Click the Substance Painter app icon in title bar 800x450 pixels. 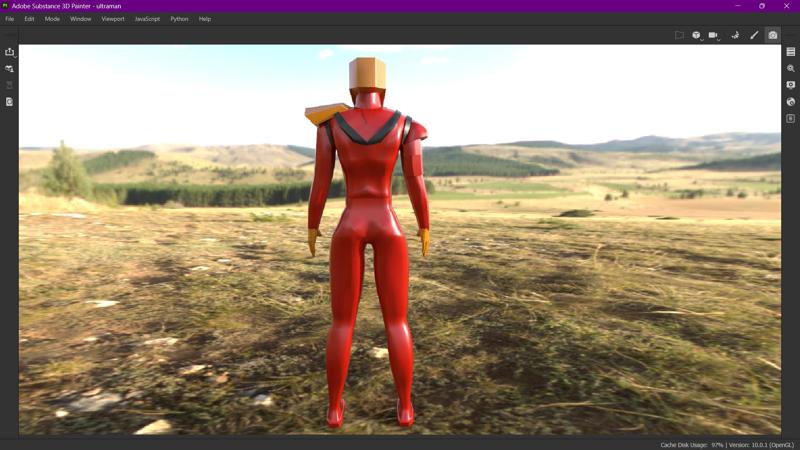[5, 6]
